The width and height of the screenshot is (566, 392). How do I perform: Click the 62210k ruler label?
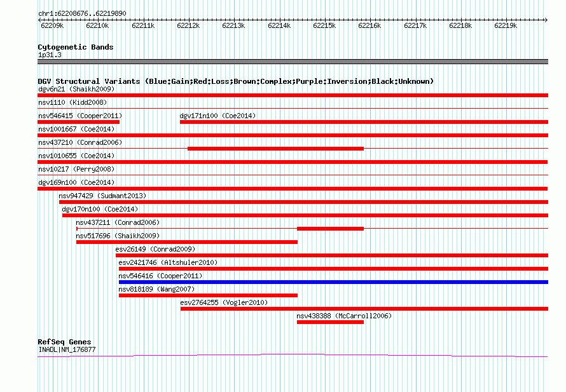(97, 25)
